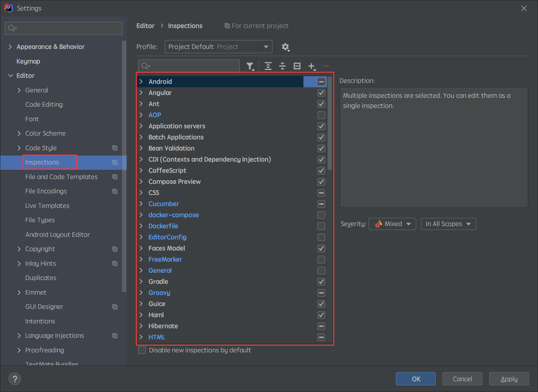538x392 pixels.
Task: Click the add inspection plus icon
Action: (312, 66)
